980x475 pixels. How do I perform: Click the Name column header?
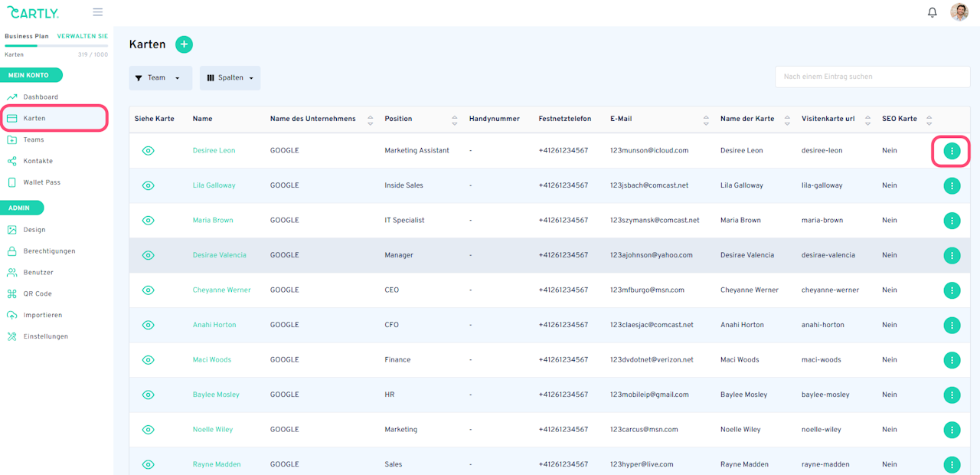click(x=202, y=120)
